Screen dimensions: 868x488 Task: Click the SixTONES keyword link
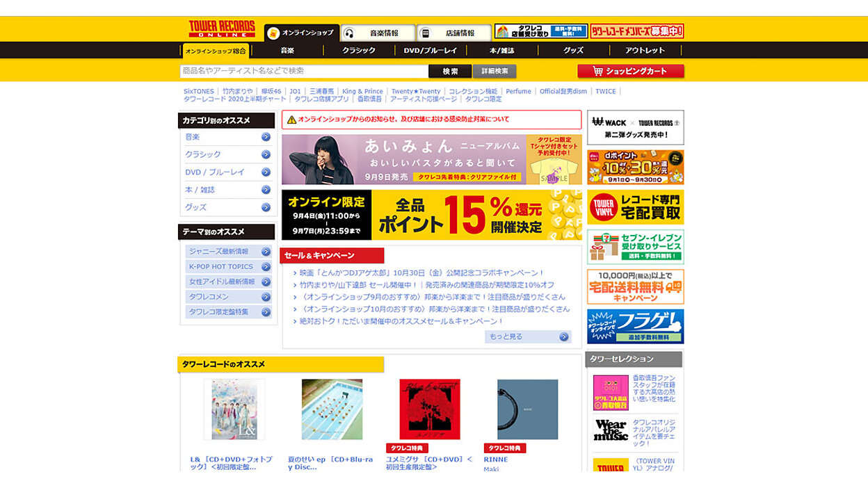pyautogui.click(x=199, y=91)
